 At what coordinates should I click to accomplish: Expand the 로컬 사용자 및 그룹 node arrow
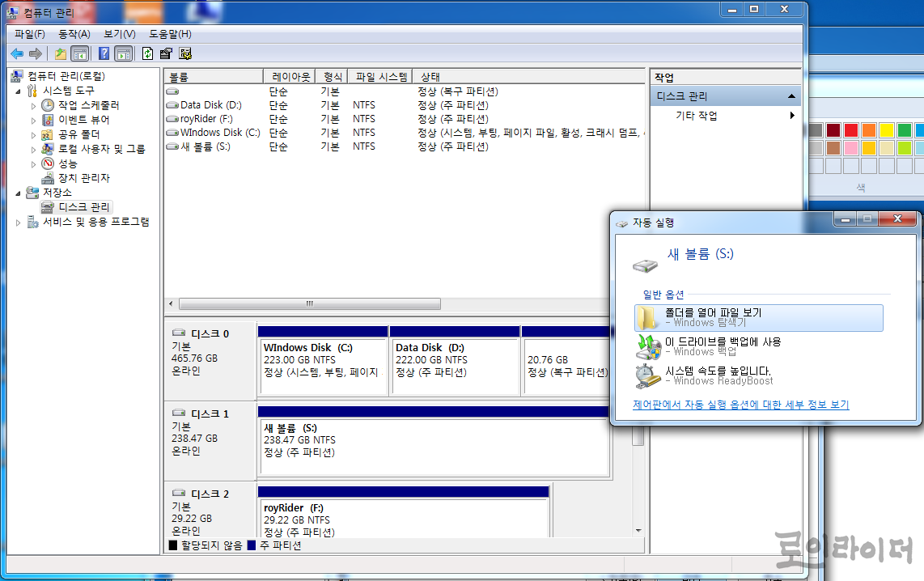click(33, 150)
